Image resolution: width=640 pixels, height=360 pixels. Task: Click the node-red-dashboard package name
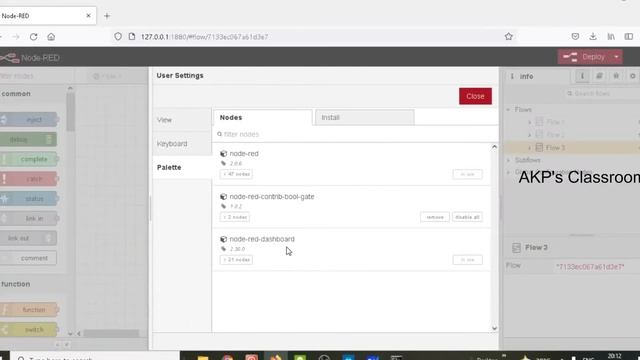[262, 239]
